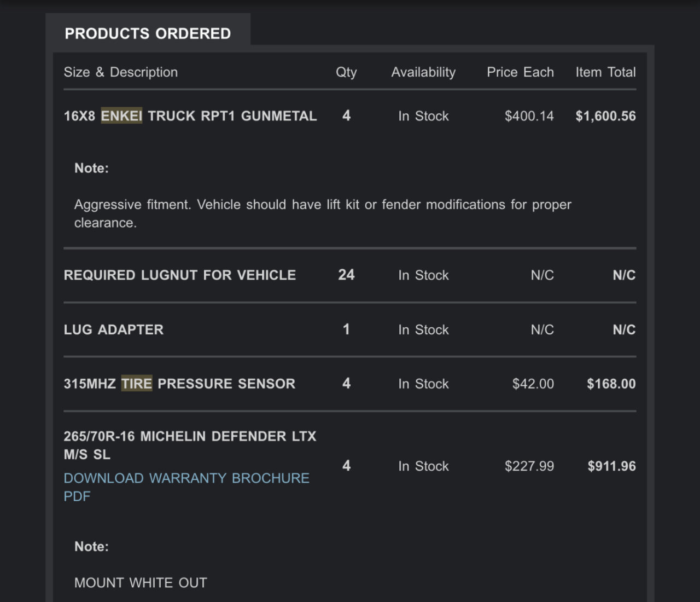Select the 16X8 ENKEI TRUCK RPT1 GUNMETAL row title

pyautogui.click(x=190, y=116)
